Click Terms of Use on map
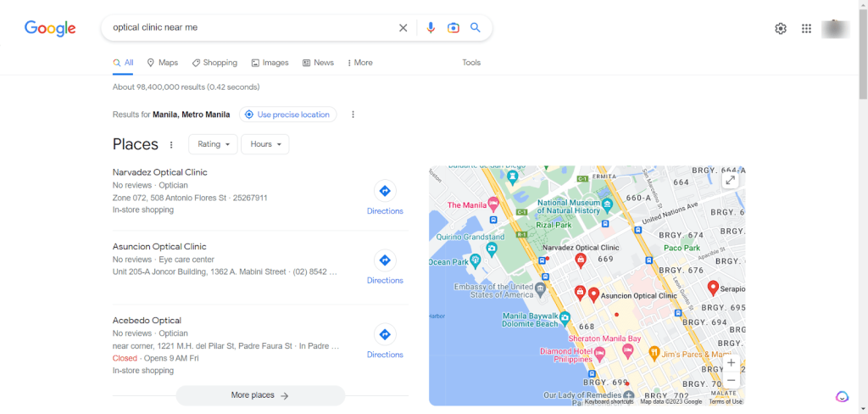The height and width of the screenshot is (414, 868). click(726, 402)
